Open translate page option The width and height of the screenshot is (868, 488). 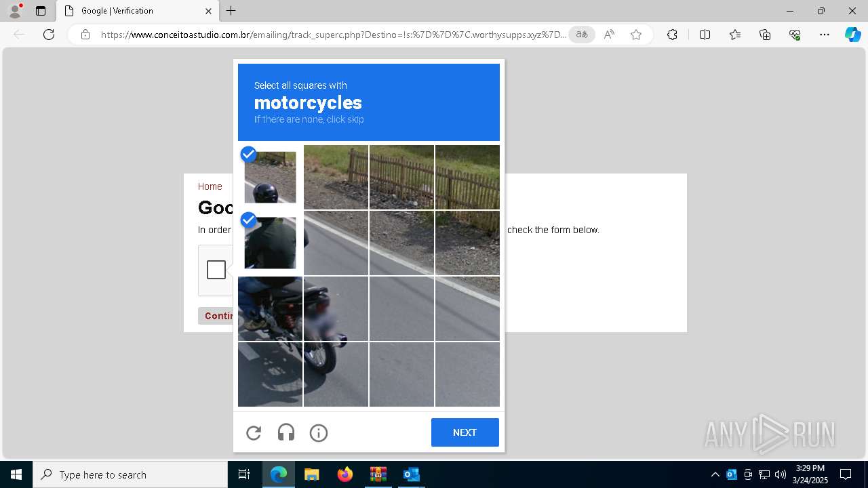click(x=582, y=35)
